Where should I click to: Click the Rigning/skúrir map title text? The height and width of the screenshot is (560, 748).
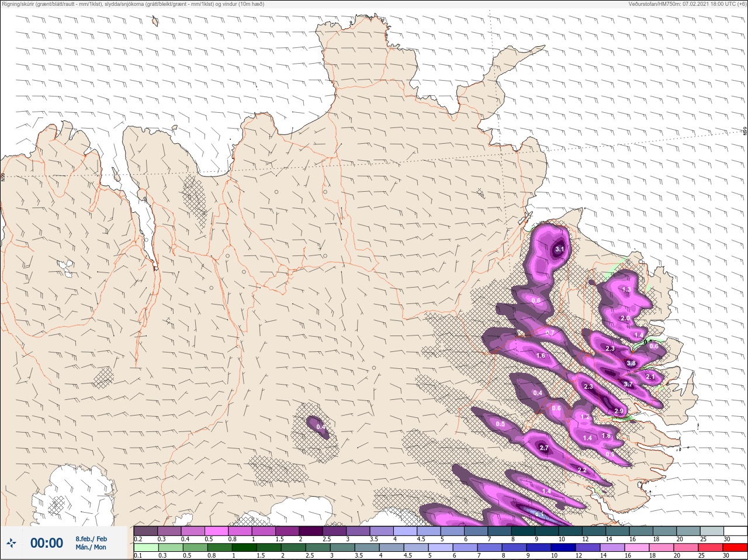pyautogui.click(x=133, y=4)
